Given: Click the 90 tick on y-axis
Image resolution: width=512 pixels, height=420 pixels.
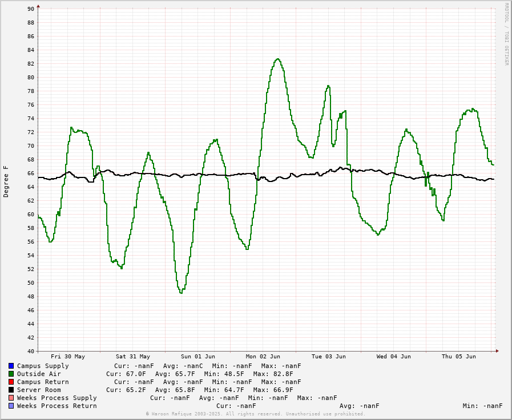Looking at the screenshot, I should pos(31,9).
